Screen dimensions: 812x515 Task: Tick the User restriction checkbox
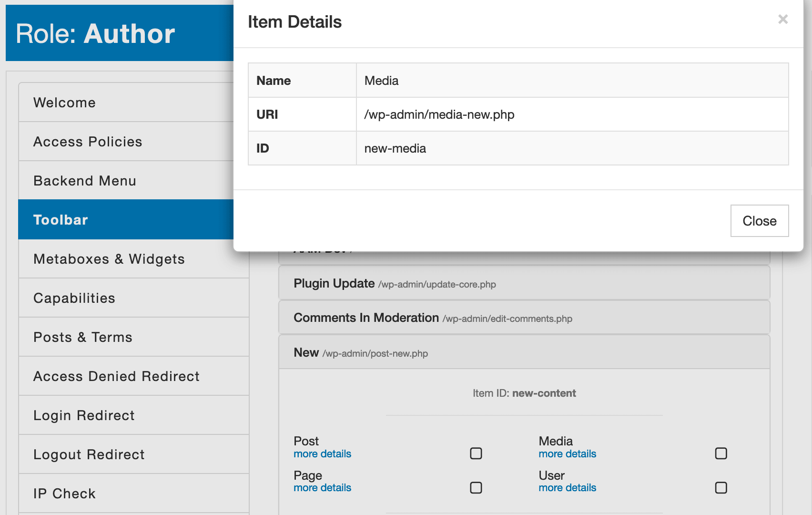721,487
